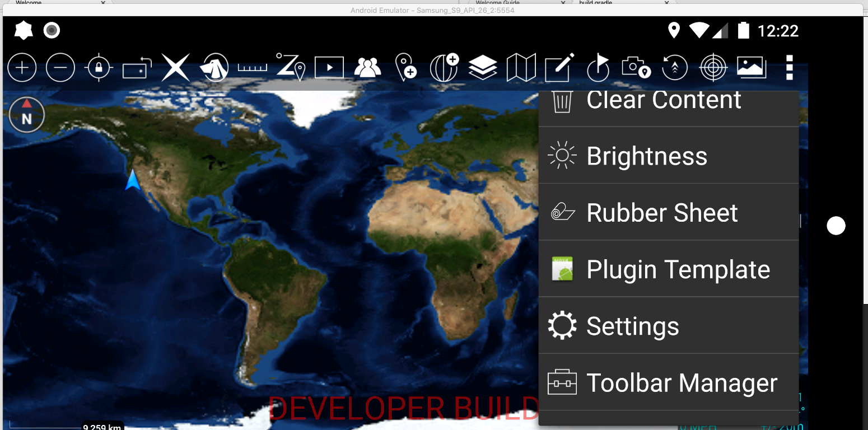Click the sun icon beside Brightness
This screenshot has height=430, width=868.
562,155
